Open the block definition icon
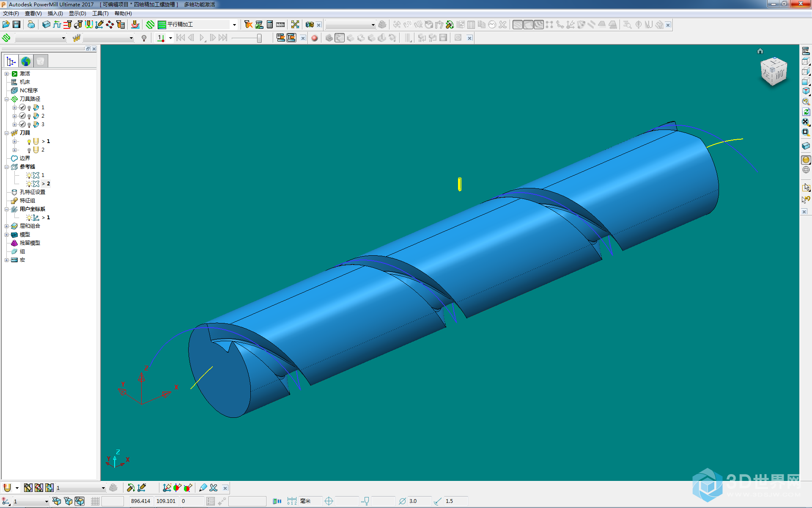This screenshot has width=812, height=508. [46, 25]
